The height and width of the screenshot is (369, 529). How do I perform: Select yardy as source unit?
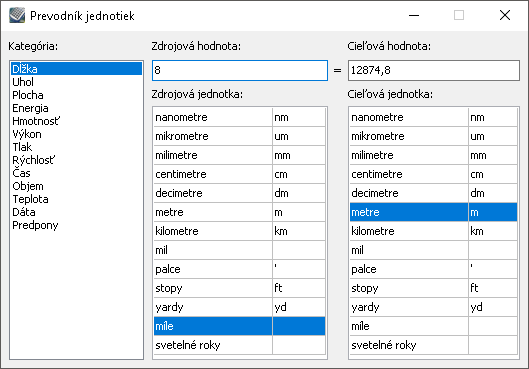[240, 307]
